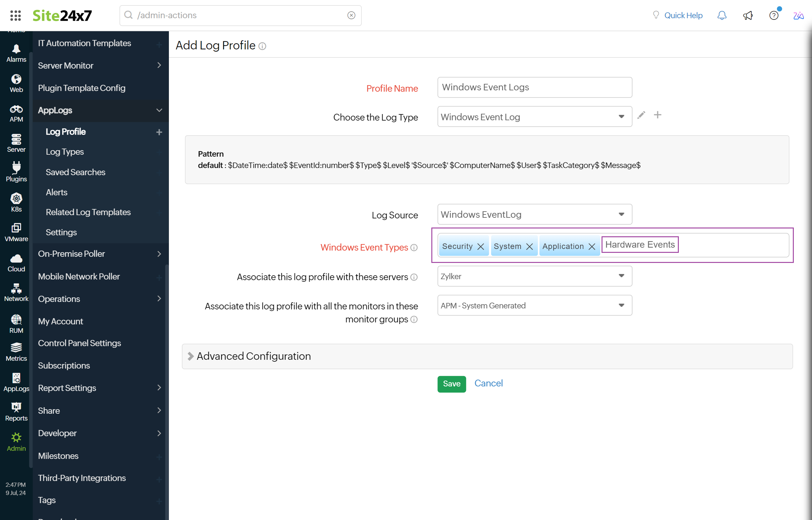Remove the System Windows Event Type tag
The width and height of the screenshot is (812, 520).
[529, 245]
